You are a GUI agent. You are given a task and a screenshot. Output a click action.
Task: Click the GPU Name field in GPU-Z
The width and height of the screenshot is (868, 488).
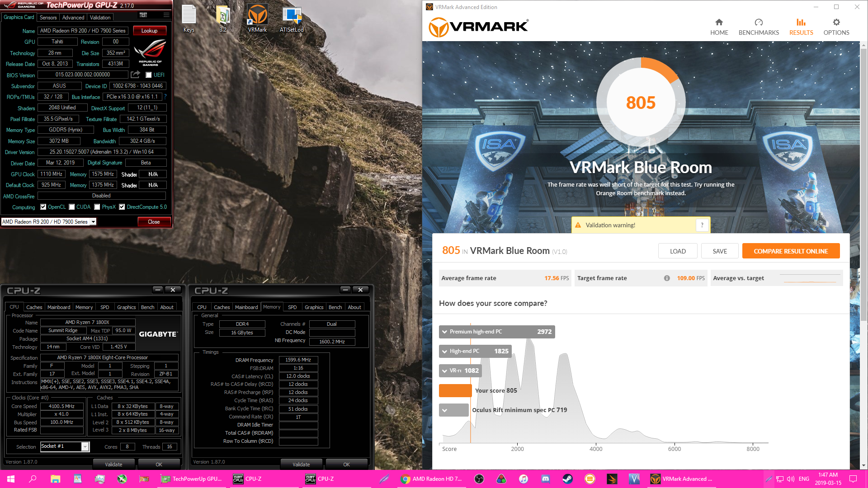point(83,31)
